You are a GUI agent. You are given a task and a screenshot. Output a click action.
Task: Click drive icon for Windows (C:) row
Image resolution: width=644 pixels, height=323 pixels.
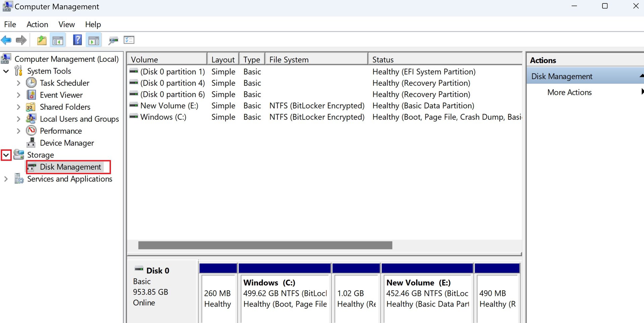tap(134, 117)
